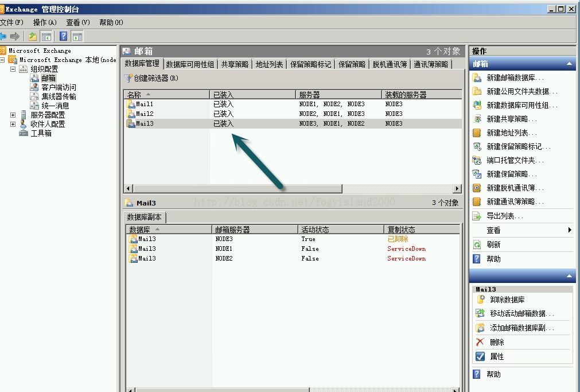Click the 刷新 refresh icon
Image resolution: width=580 pixels, height=392 pixels.
pyautogui.click(x=477, y=244)
